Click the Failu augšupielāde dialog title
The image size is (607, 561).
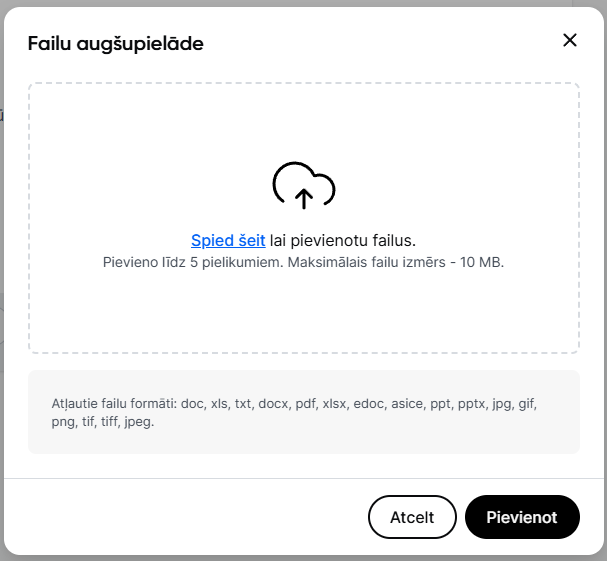pyautogui.click(x=116, y=43)
